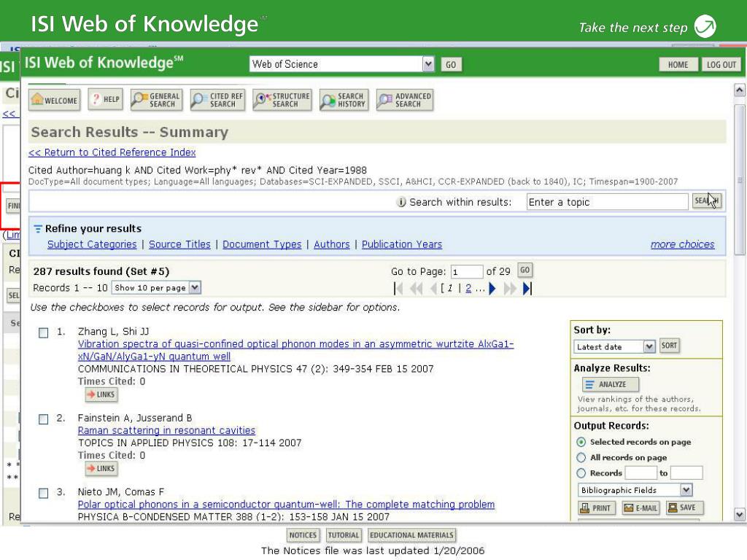This screenshot has height=560, width=747.
Task: Go to Cited Ref Search
Action: coord(217,100)
